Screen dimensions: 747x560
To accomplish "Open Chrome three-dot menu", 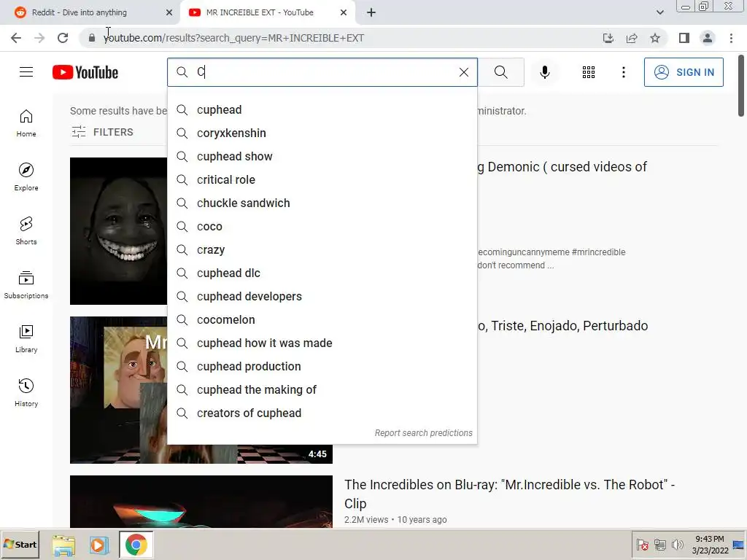I will 731,38.
